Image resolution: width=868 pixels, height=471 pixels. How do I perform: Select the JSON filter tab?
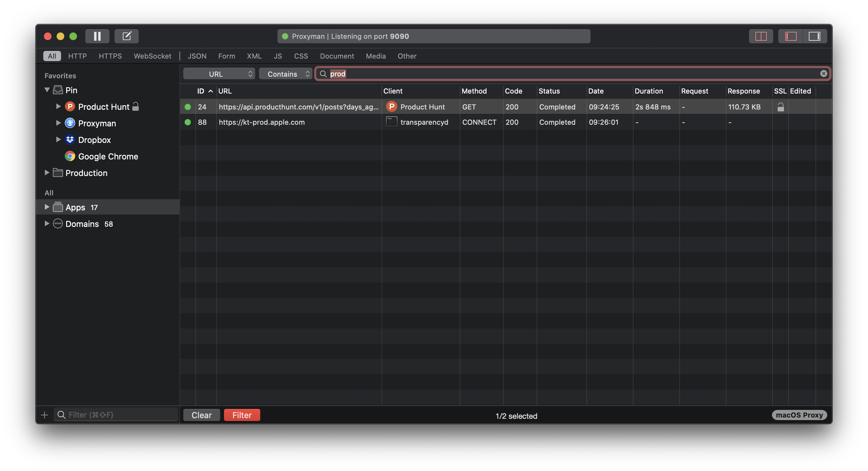click(197, 56)
